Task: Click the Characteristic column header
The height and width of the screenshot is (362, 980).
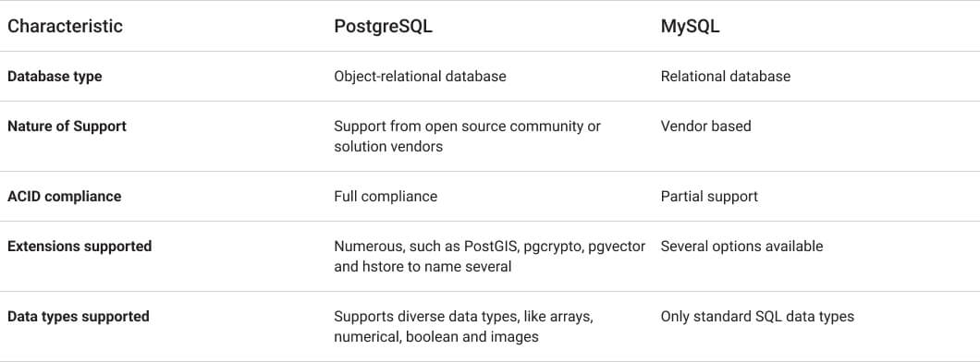Action: click(65, 26)
